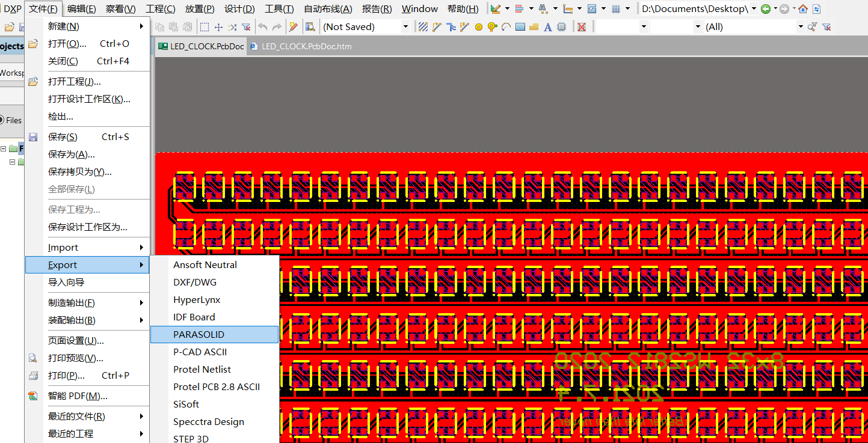Click the Paste icon in the toolbar
Viewport: 868px width, 443px height.
(173, 26)
